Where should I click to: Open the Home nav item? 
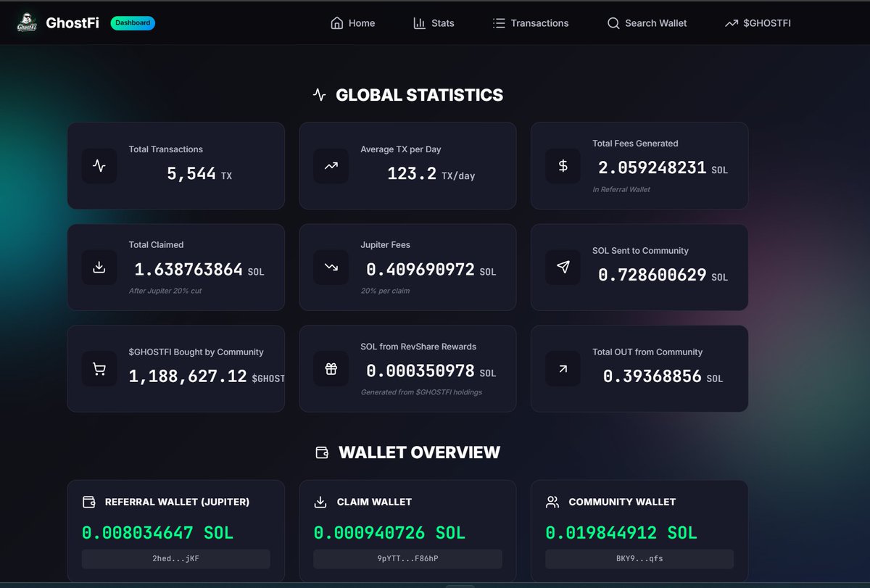click(353, 23)
